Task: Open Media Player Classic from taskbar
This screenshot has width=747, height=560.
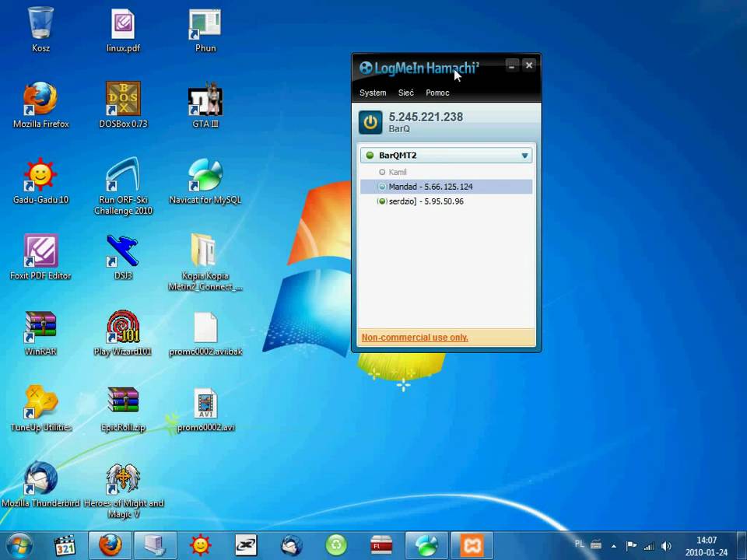Action: (65, 546)
